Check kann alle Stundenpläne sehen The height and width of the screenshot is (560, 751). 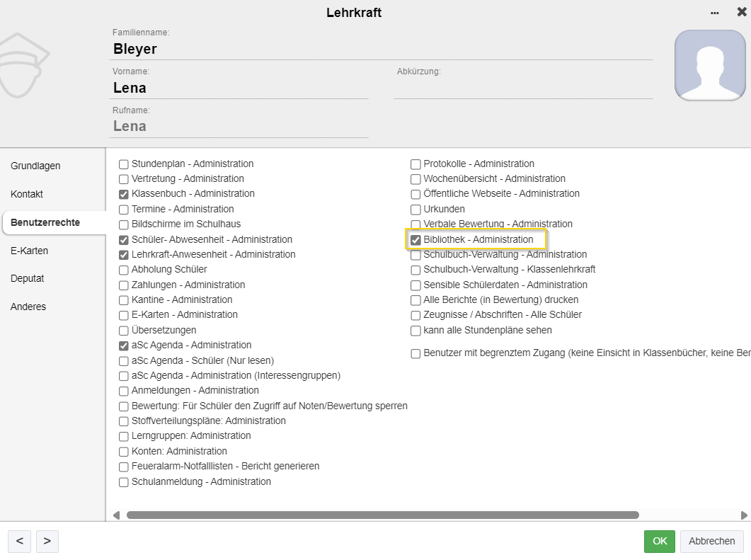coord(415,331)
